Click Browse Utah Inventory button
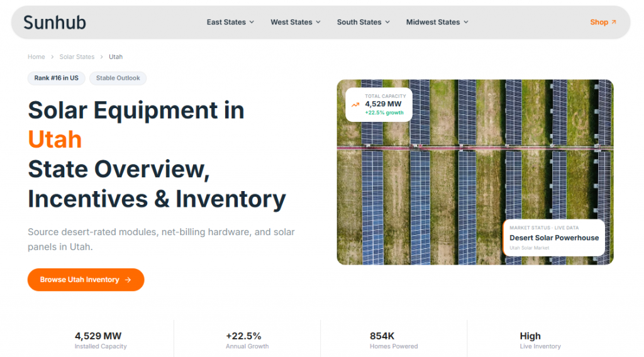Viewport: 644px width, 357px height. tap(86, 280)
